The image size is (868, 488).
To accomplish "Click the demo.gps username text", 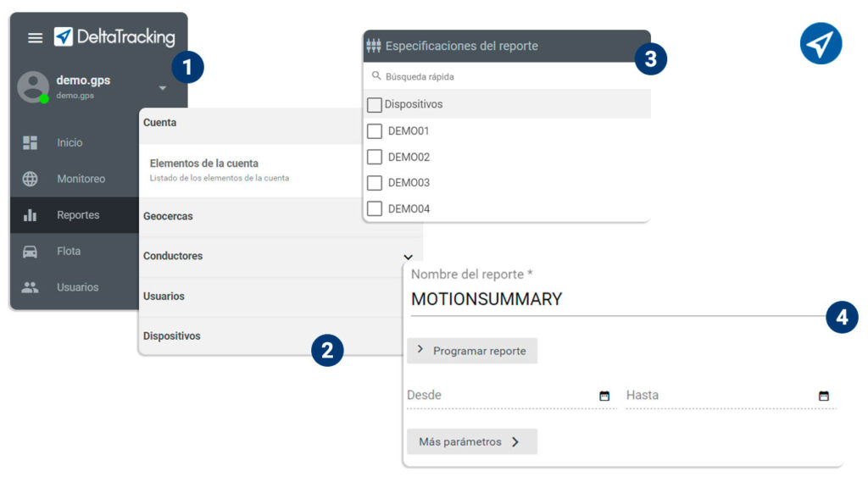I will click(83, 80).
